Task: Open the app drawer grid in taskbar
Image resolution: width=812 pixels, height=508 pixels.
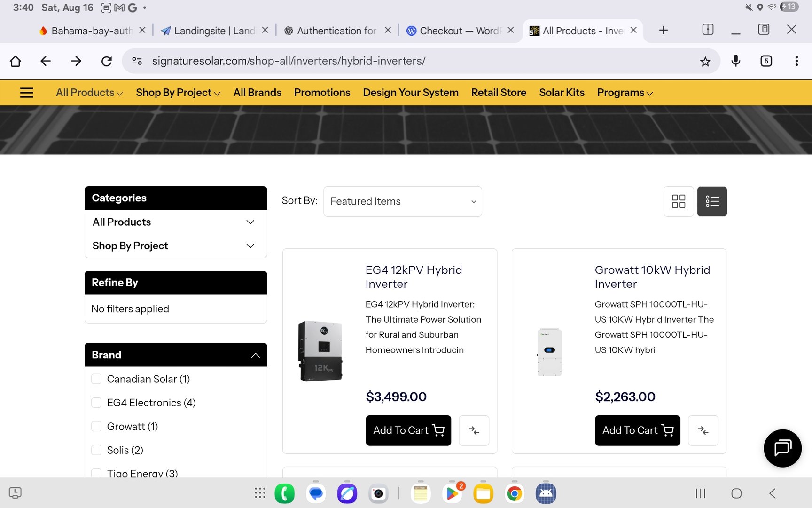Action: (x=260, y=493)
